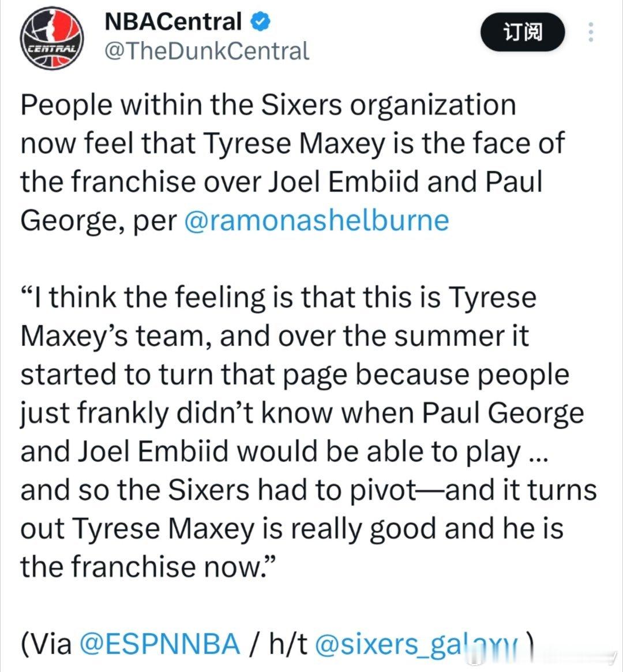Open the three-dot more options menu
This screenshot has height=672, width=623.
[590, 33]
